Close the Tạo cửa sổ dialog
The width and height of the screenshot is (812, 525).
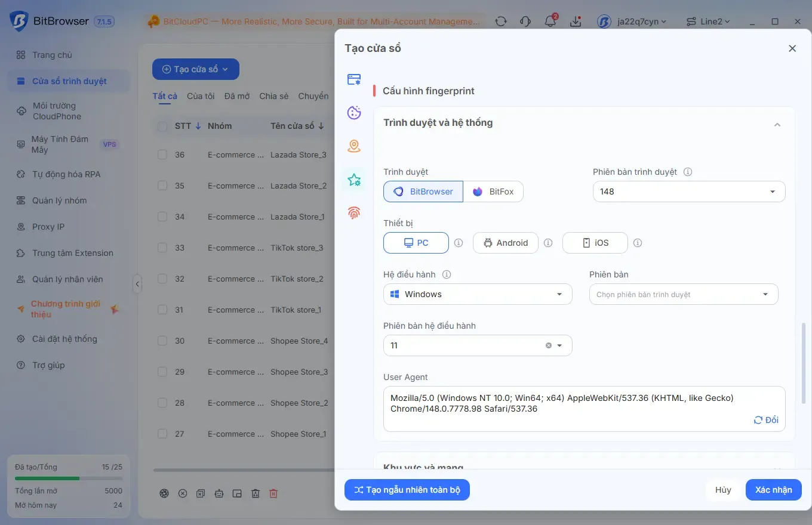[x=792, y=48]
